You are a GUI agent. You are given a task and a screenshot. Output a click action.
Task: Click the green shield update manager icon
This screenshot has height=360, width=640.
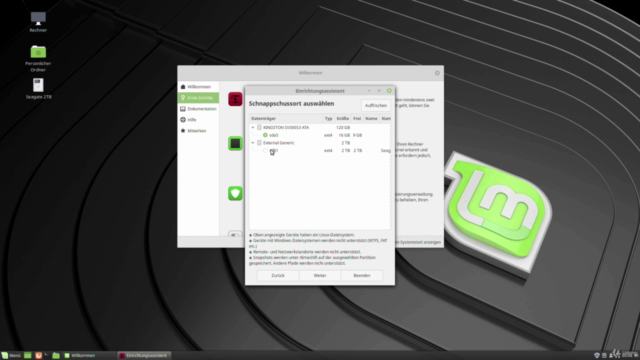click(x=235, y=193)
